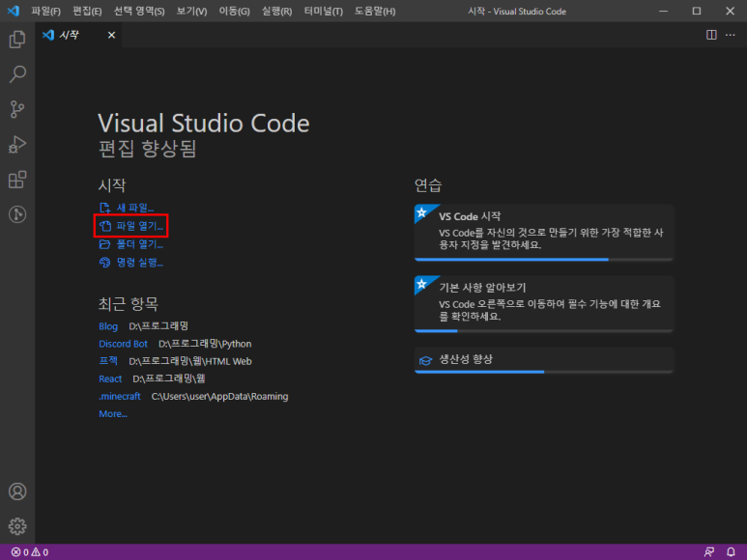Click the progress bar under 기본 사항 알아보기
The height and width of the screenshot is (560, 747).
(x=543, y=330)
